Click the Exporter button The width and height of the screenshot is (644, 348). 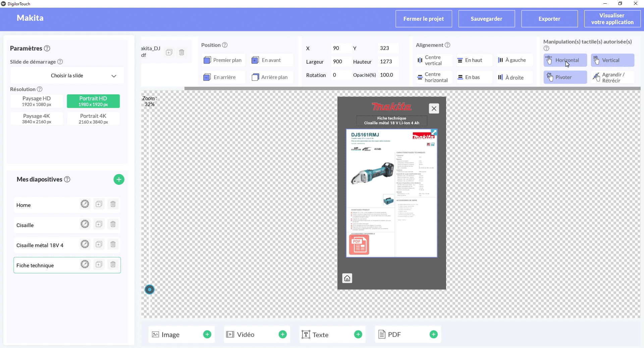pos(549,19)
